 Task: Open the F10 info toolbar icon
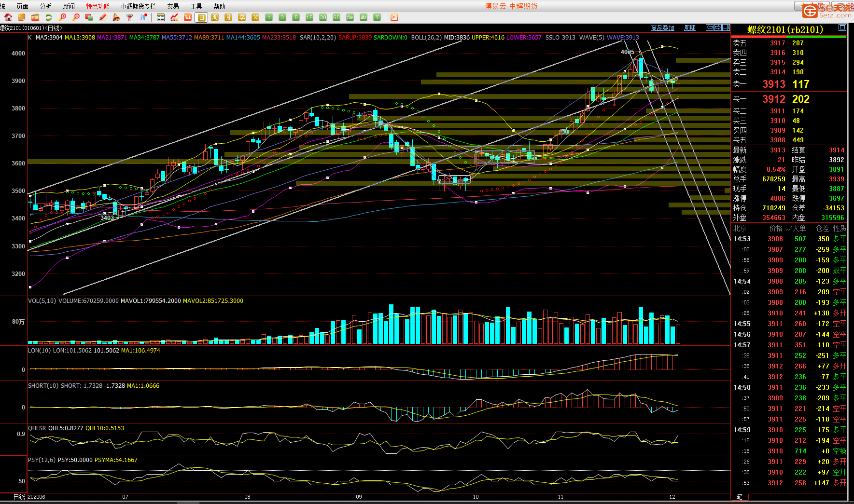tap(35, 17)
